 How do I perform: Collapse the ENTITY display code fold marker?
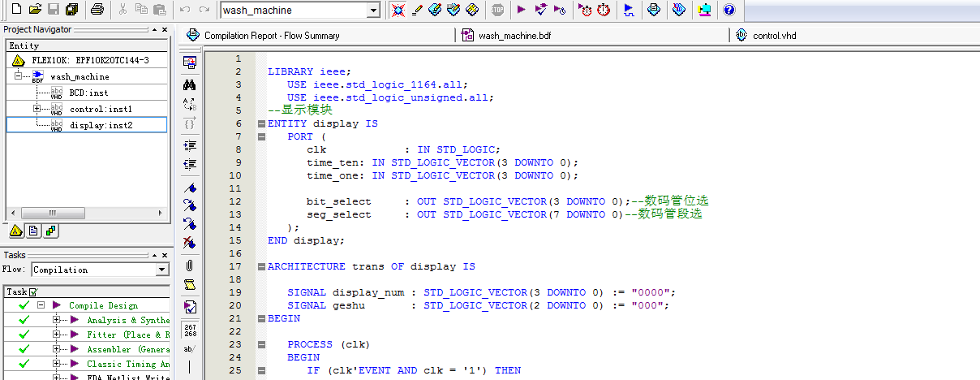pyautogui.click(x=260, y=123)
